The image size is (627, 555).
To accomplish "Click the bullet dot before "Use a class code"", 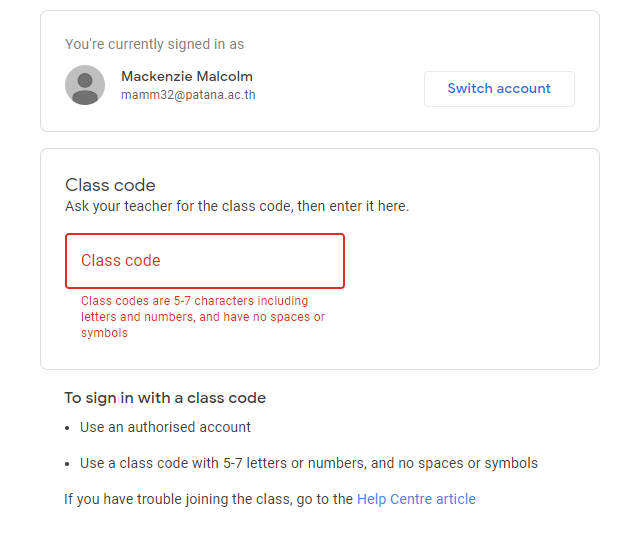I will (67, 464).
